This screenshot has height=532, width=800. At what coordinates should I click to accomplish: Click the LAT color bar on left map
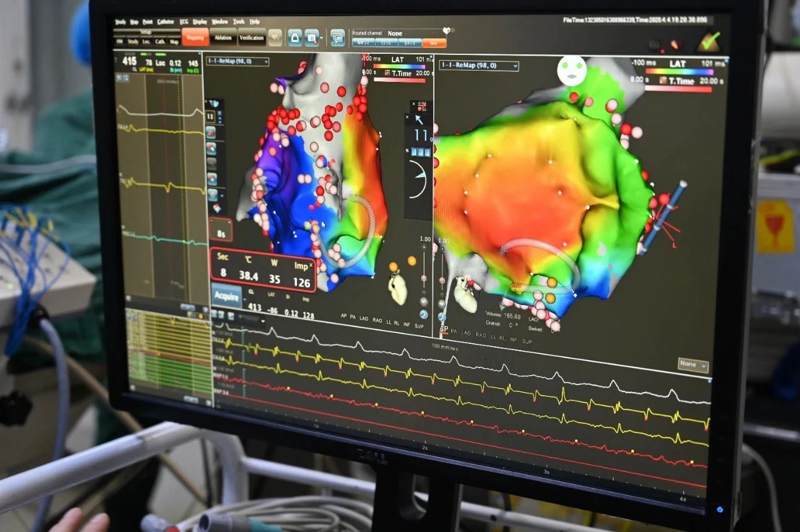click(x=399, y=66)
